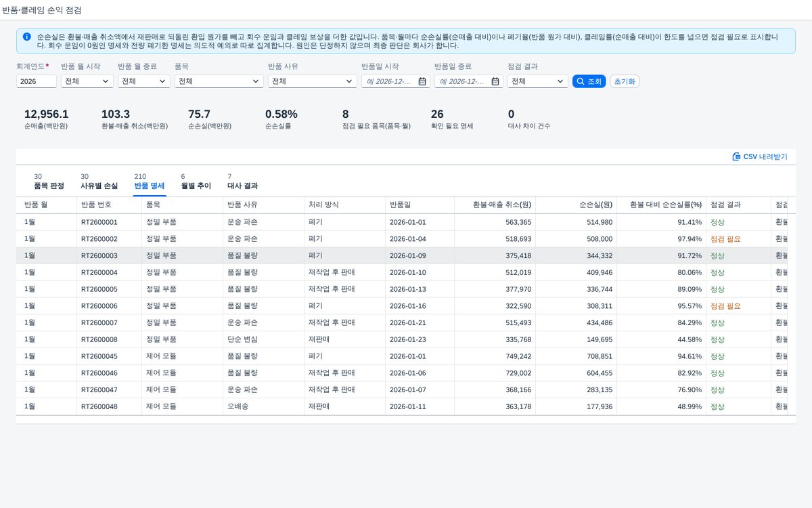This screenshot has height=508, width=812.
Task: Click the 초기화 reset button
Action: pyautogui.click(x=625, y=81)
